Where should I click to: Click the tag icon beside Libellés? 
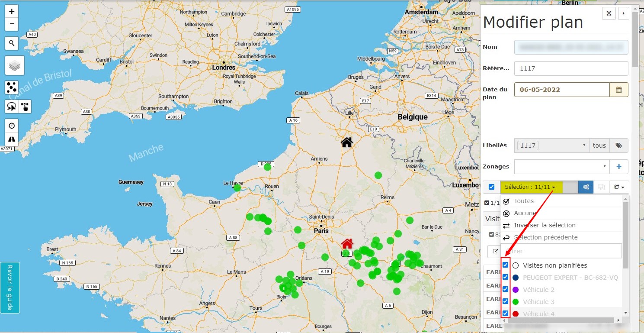618,145
